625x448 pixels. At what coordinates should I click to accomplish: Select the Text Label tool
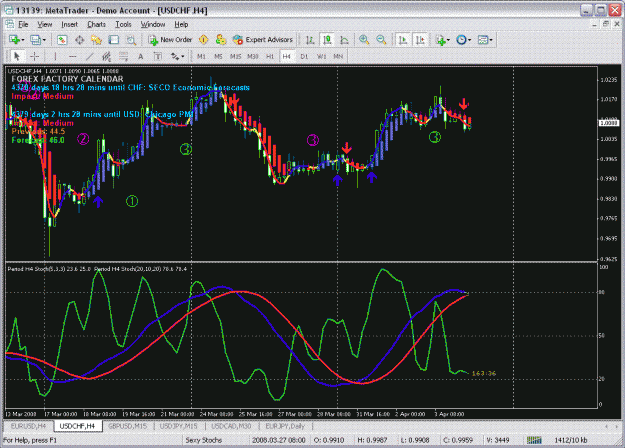pos(158,56)
